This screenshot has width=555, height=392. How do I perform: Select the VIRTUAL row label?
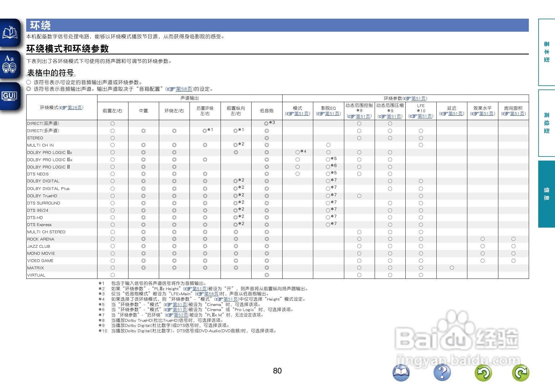pos(36,275)
